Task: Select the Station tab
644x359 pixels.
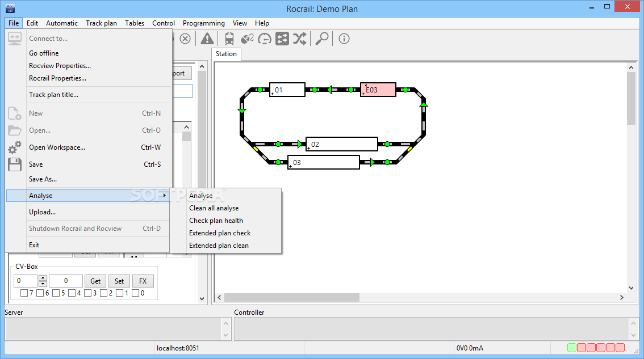Action: click(x=226, y=54)
